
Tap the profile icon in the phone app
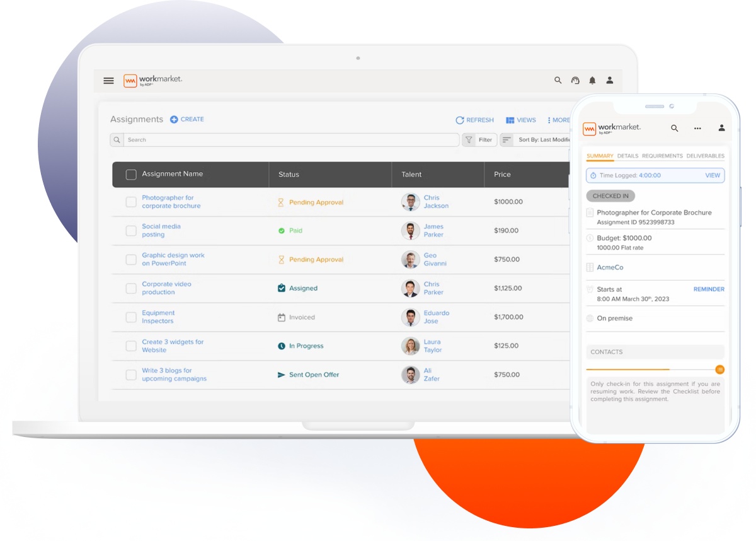pyautogui.click(x=721, y=128)
